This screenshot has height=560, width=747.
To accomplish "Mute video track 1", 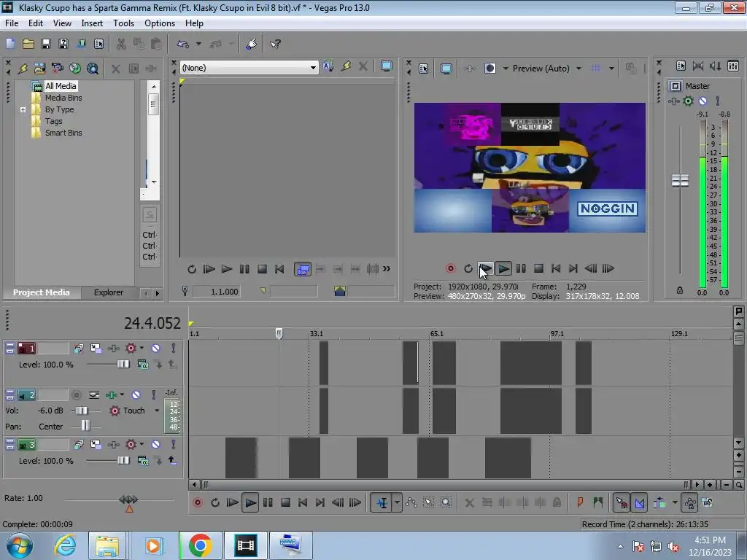I will (156, 349).
